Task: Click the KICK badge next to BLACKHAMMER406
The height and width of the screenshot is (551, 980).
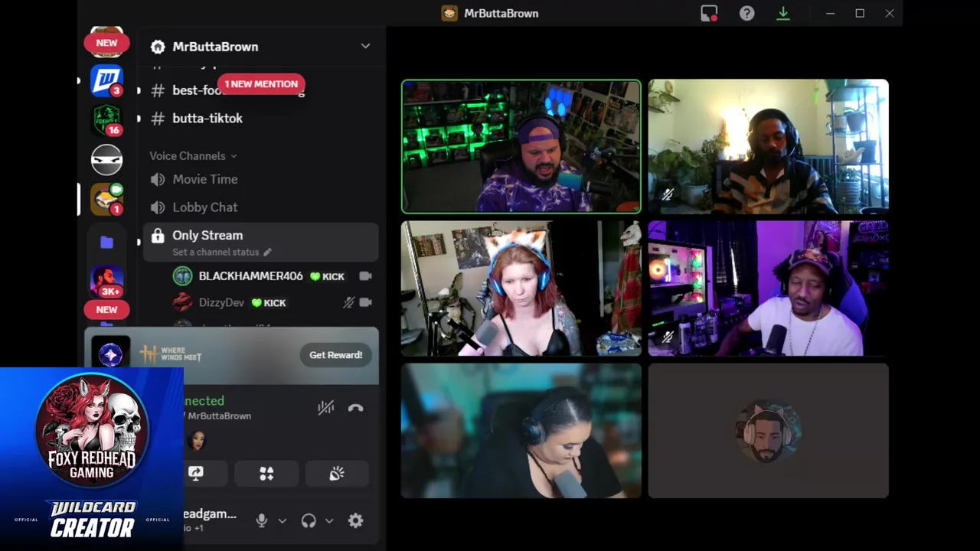Action: click(327, 276)
